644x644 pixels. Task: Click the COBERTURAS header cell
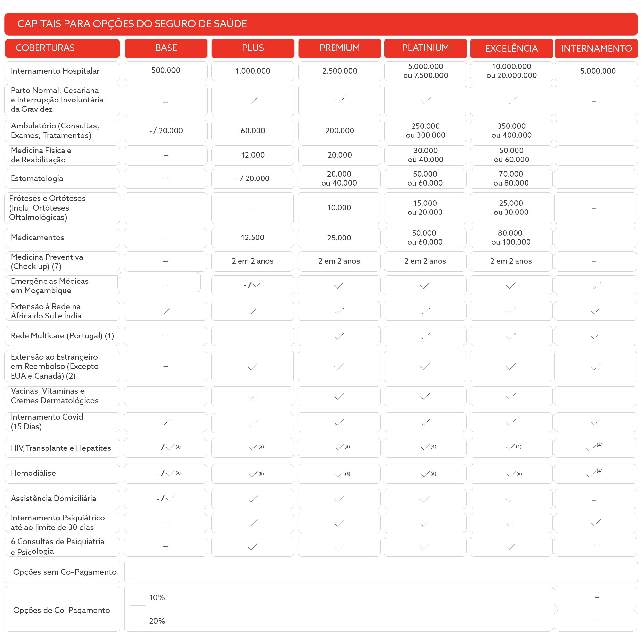[x=62, y=48]
